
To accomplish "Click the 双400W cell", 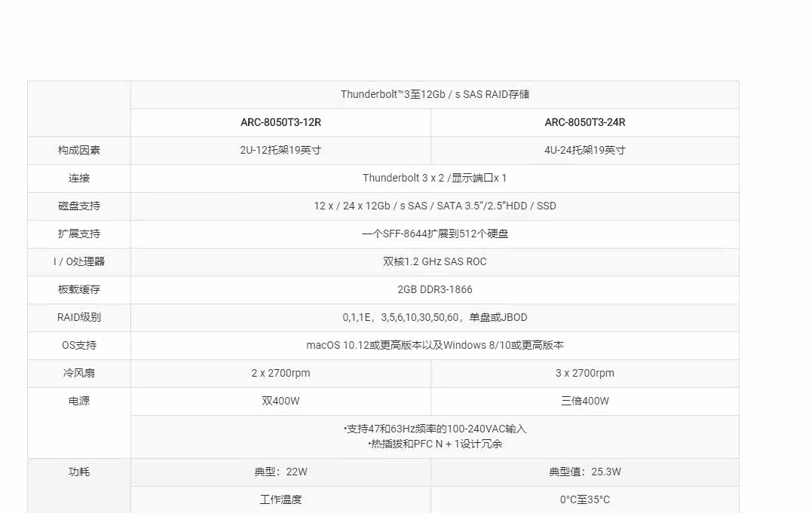I will click(x=280, y=402).
